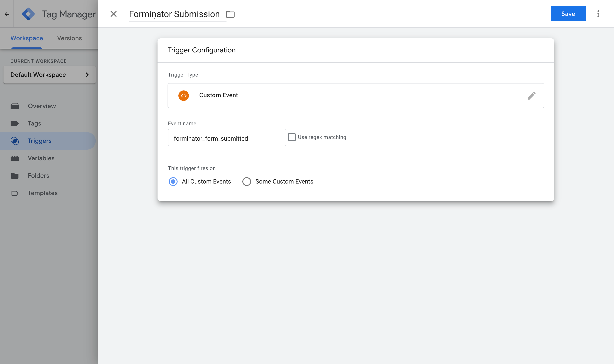Select the orange Custom Event icon

184,96
